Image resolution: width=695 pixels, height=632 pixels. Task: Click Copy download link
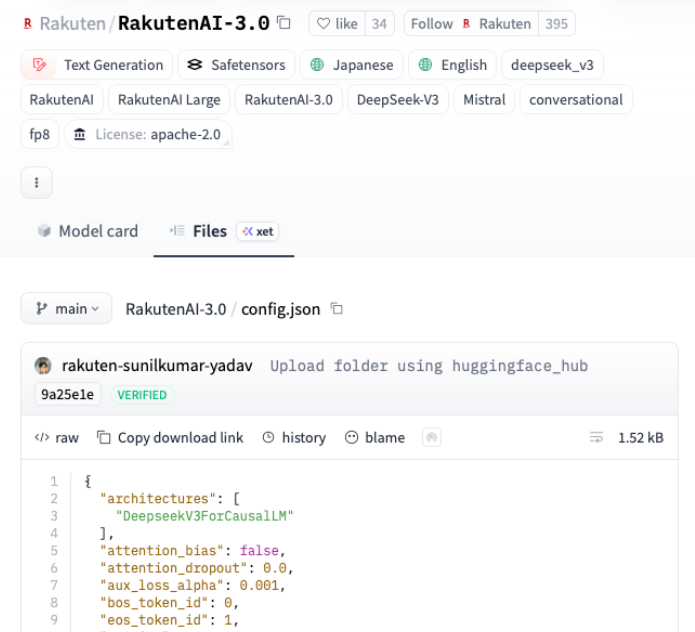[170, 437]
